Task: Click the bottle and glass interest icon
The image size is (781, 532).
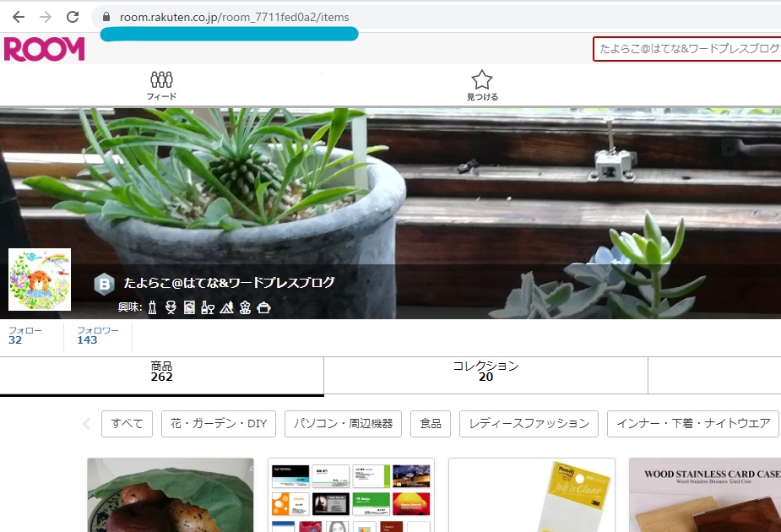Action: pyautogui.click(x=208, y=307)
